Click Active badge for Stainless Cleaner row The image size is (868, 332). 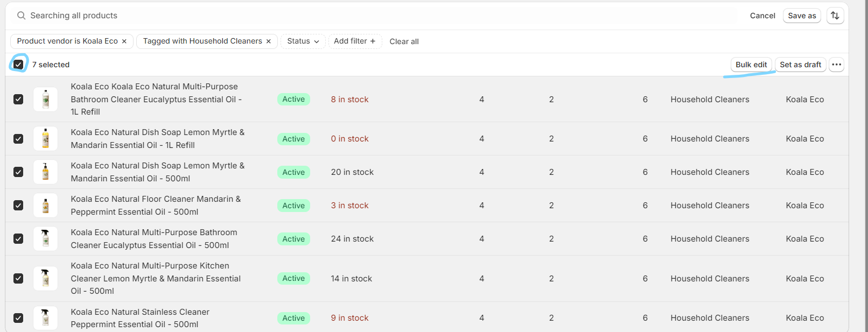point(293,318)
